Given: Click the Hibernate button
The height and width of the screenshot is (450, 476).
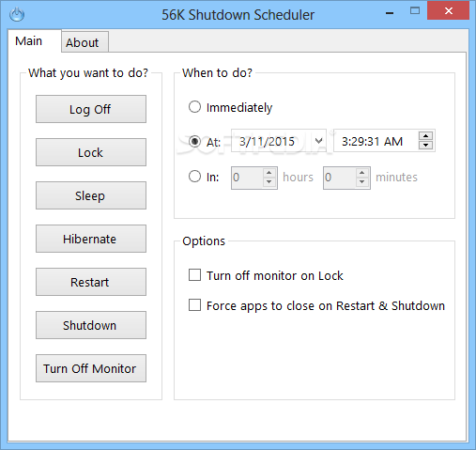Looking at the screenshot, I should pyautogui.click(x=91, y=239).
